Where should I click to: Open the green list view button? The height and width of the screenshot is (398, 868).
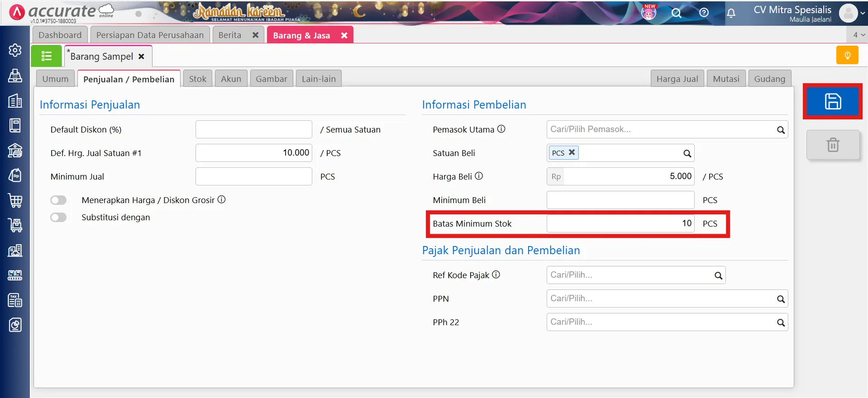(46, 56)
